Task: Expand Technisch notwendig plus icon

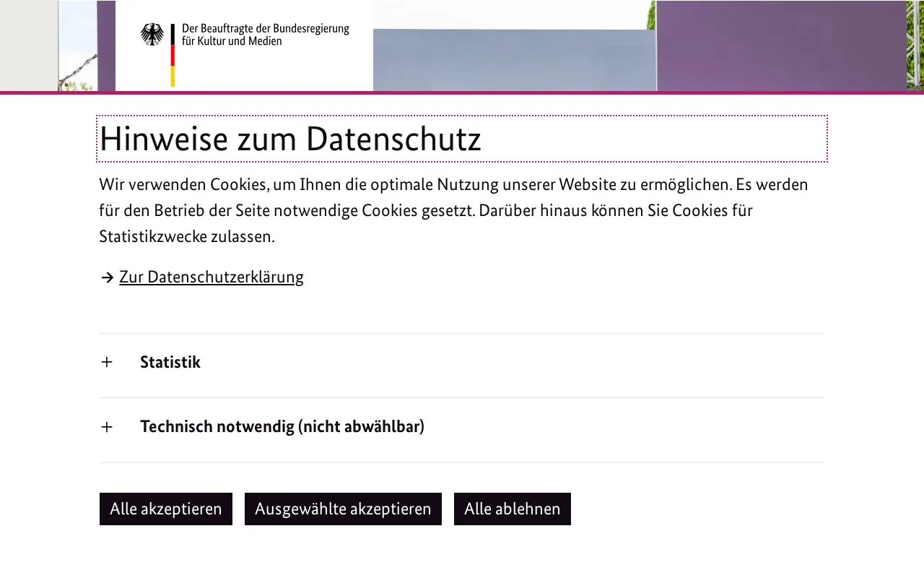Action: pyautogui.click(x=107, y=427)
